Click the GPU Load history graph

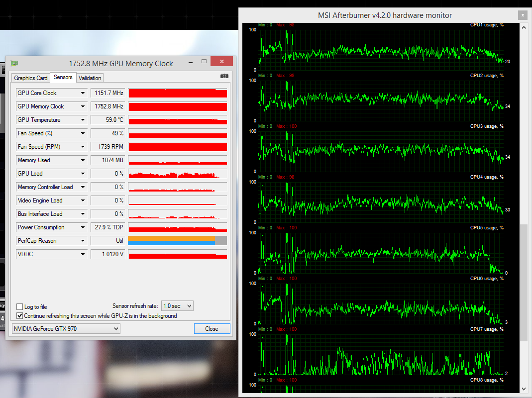[178, 174]
